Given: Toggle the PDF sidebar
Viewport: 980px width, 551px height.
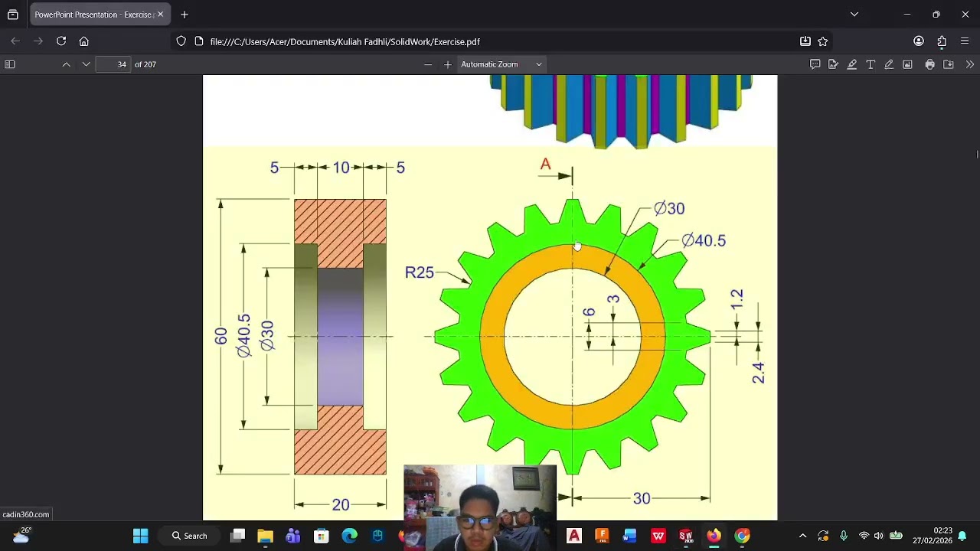Looking at the screenshot, I should pyautogui.click(x=10, y=64).
